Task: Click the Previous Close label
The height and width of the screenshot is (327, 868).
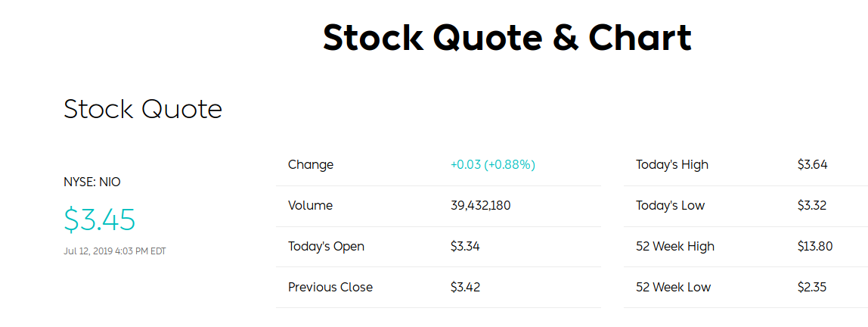Action: [x=330, y=288]
